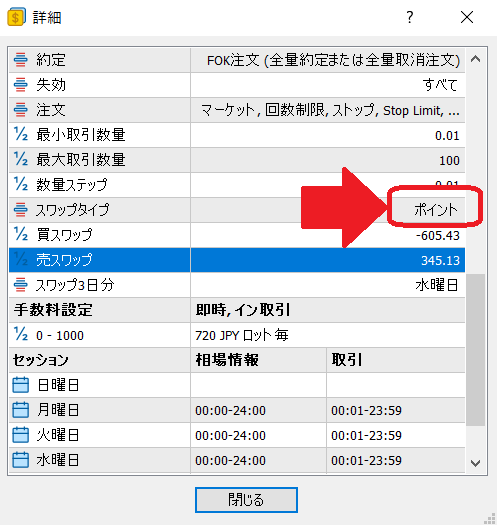Close the 詳細 dialog window

tap(467, 17)
